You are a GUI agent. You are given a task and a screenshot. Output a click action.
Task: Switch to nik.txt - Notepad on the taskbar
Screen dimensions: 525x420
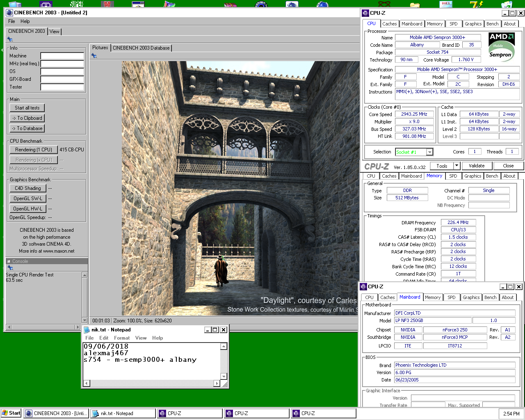[123, 413]
